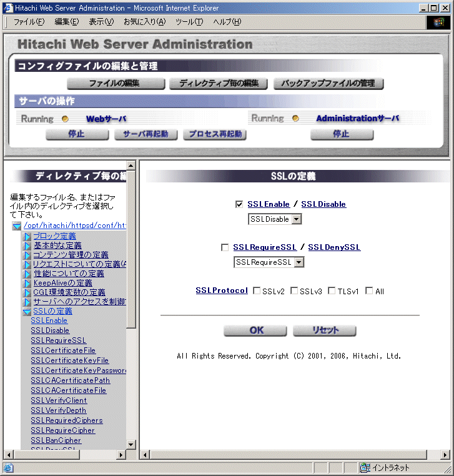Click the left pane vertical scrollbar down arrow
Screen dimensions: 454x476
coord(131,445)
